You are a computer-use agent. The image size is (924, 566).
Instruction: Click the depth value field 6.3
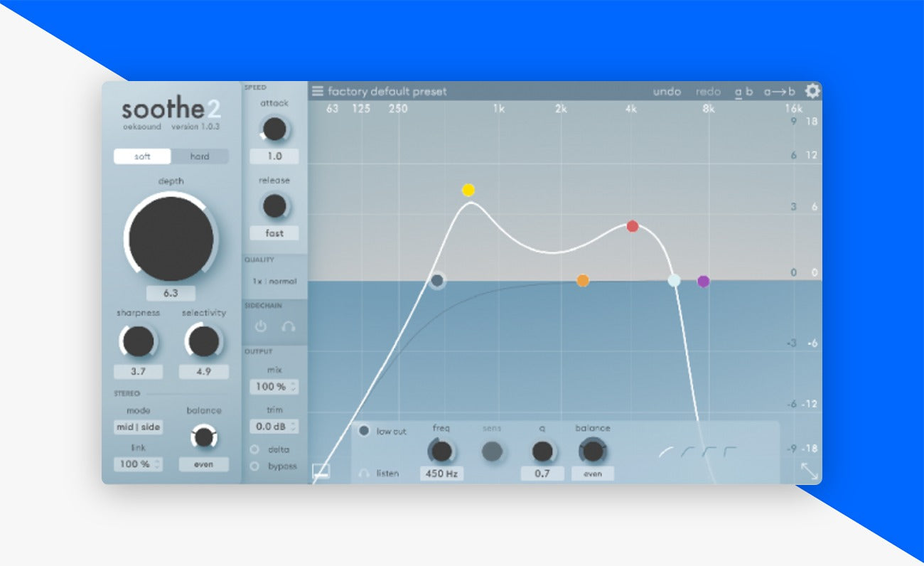pos(171,294)
